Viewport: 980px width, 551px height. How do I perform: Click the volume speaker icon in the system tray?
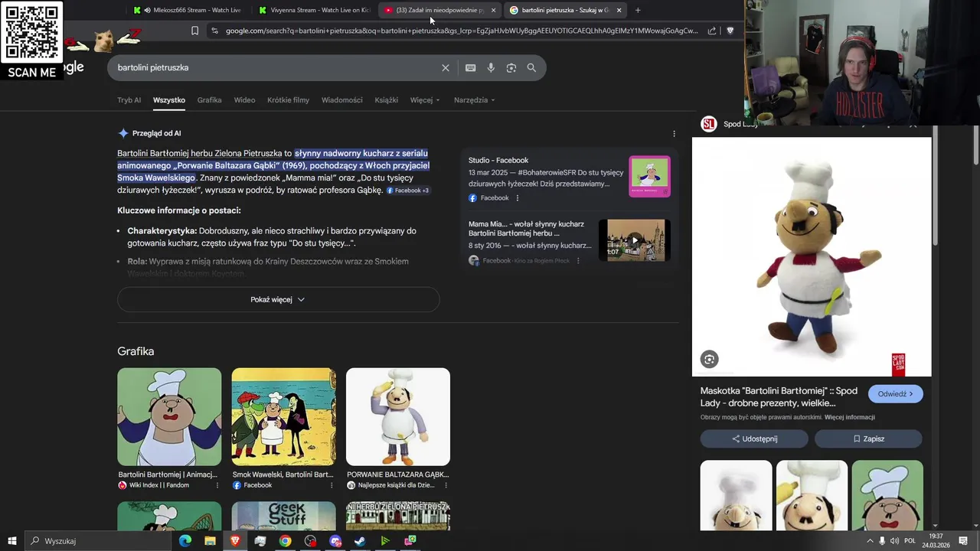click(894, 541)
